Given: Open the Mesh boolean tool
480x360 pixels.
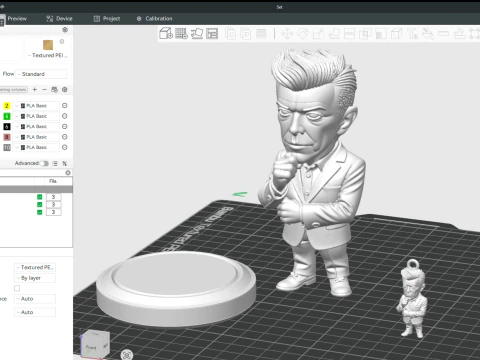Looking at the screenshot, I should [365, 34].
